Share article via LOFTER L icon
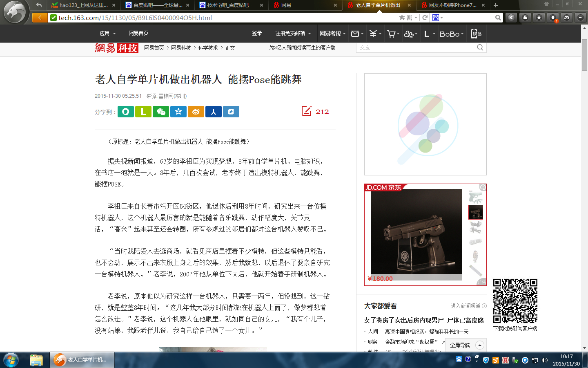The height and width of the screenshot is (368, 588). 143,112
